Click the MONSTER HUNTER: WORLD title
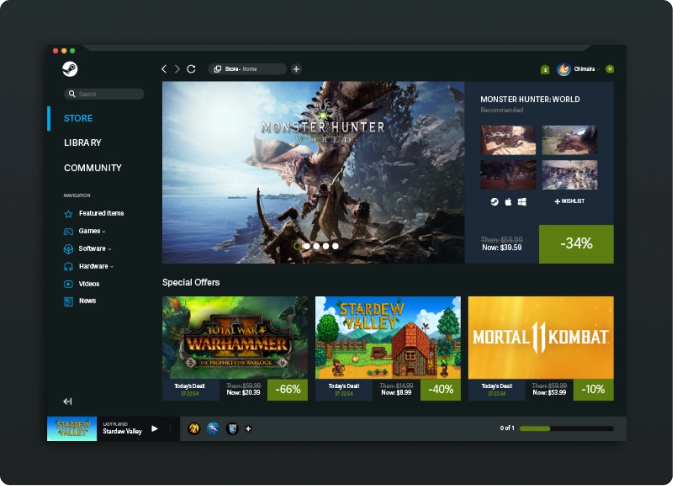673x486 pixels. 530,99
